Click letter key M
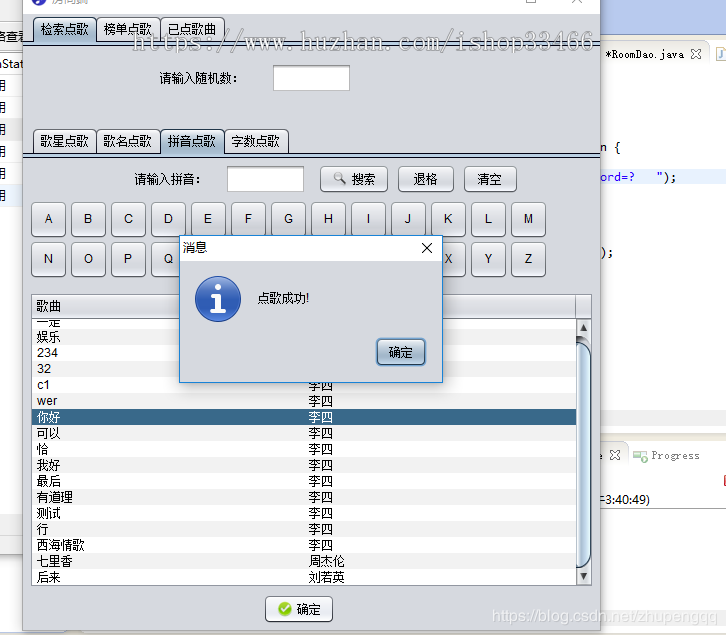 click(528, 219)
